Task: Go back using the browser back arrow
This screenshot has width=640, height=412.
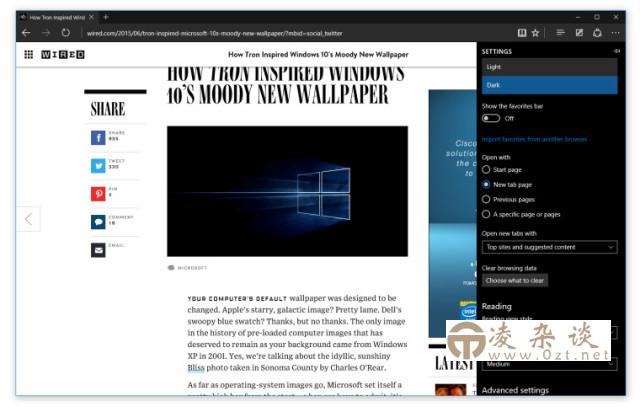Action: (x=26, y=33)
